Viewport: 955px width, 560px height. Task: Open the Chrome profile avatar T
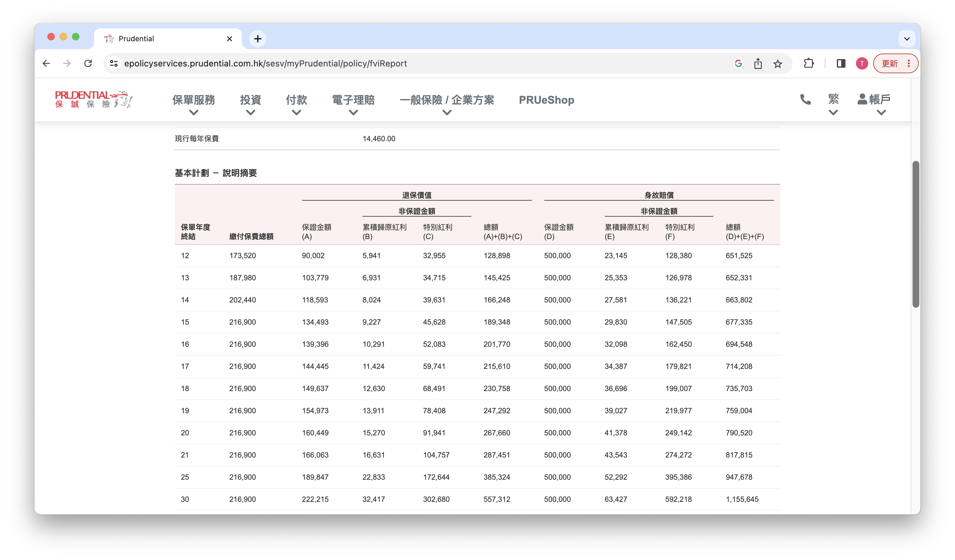(x=862, y=63)
